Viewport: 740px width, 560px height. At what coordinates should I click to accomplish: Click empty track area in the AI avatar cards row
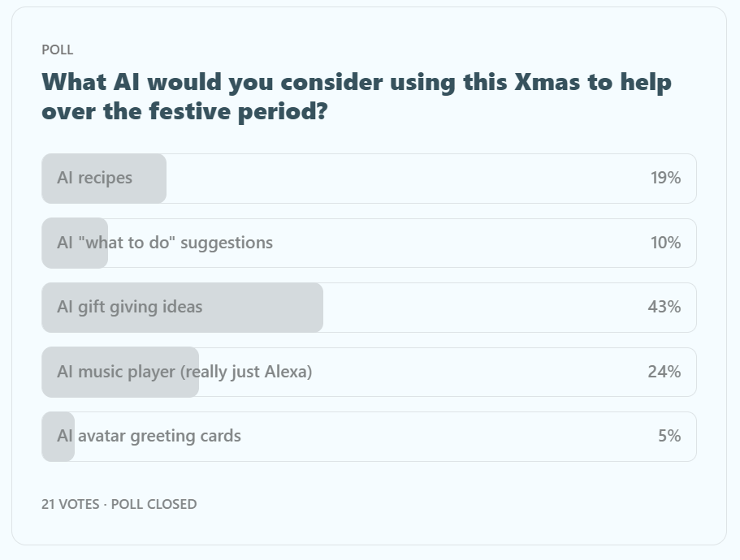pos(447,437)
